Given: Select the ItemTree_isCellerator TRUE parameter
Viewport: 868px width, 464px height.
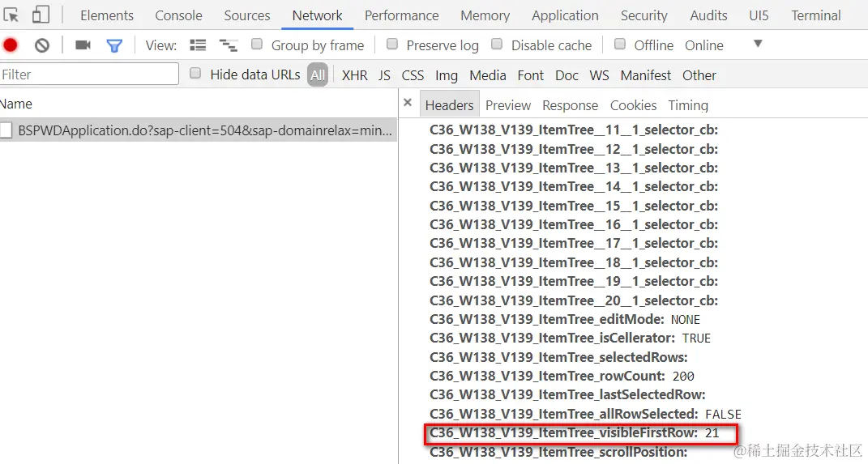Looking at the screenshot, I should tap(571, 338).
